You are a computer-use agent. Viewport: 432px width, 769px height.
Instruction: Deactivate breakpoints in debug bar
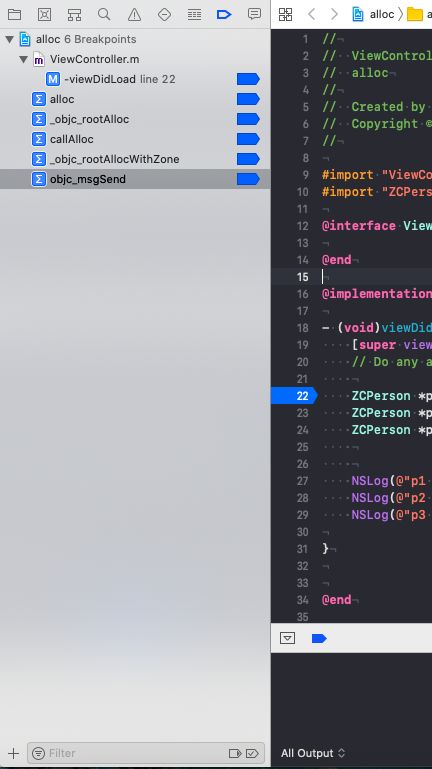pos(319,638)
